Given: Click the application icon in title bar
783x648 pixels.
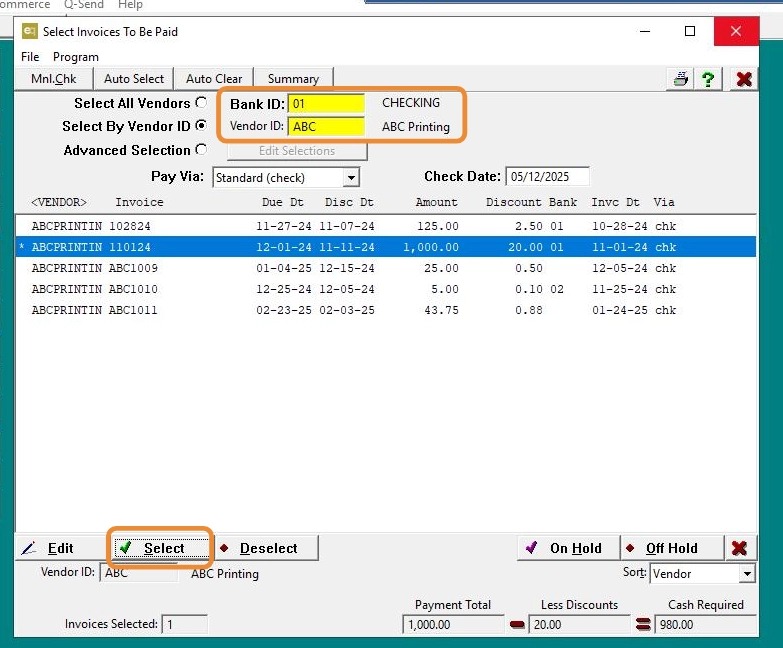Looking at the screenshot, I should (x=29, y=31).
